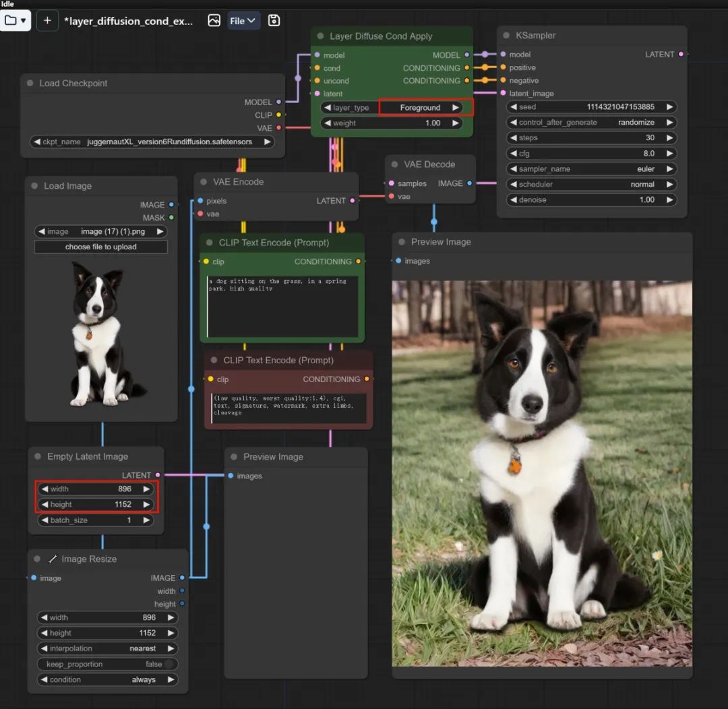Collapse the KSampler node via its dot
728x709 pixels.
506,35
